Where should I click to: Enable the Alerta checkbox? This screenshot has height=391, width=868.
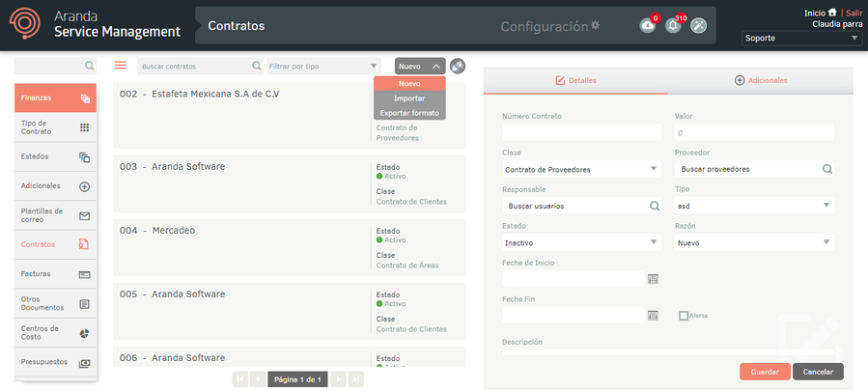(684, 316)
